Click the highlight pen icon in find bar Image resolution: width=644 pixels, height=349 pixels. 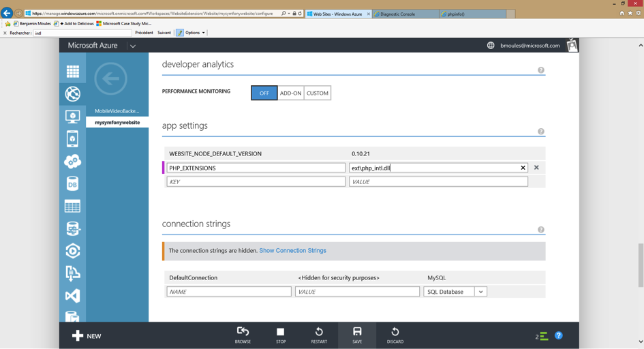pyautogui.click(x=179, y=33)
